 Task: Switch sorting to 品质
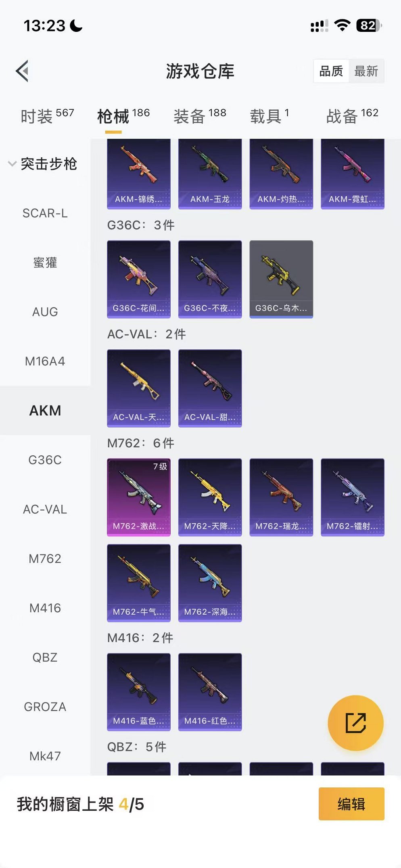coord(331,71)
